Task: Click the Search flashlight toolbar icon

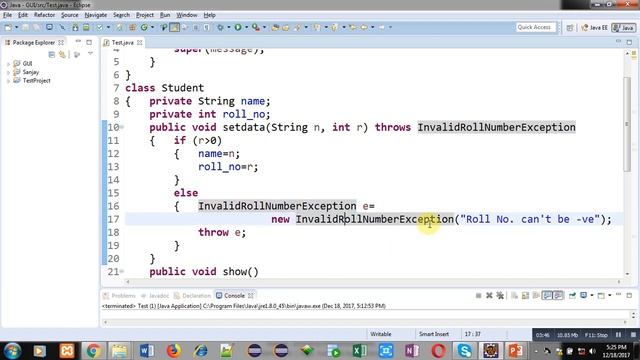Action: point(297,27)
